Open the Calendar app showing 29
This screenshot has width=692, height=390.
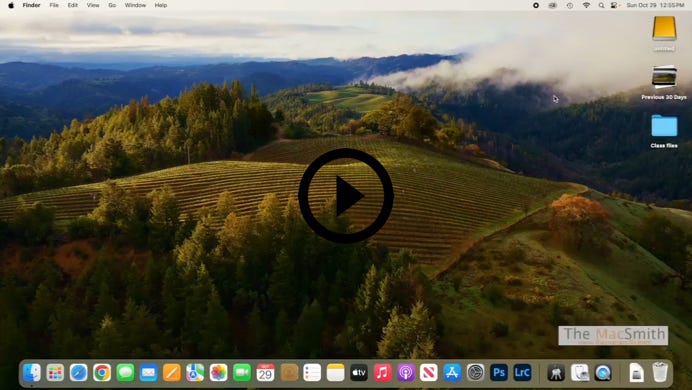[265, 373]
